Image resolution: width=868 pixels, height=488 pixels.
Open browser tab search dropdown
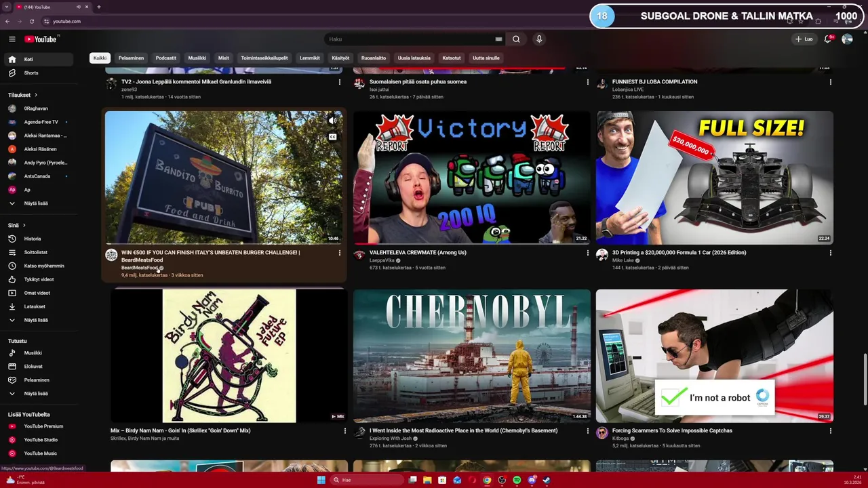tap(7, 7)
